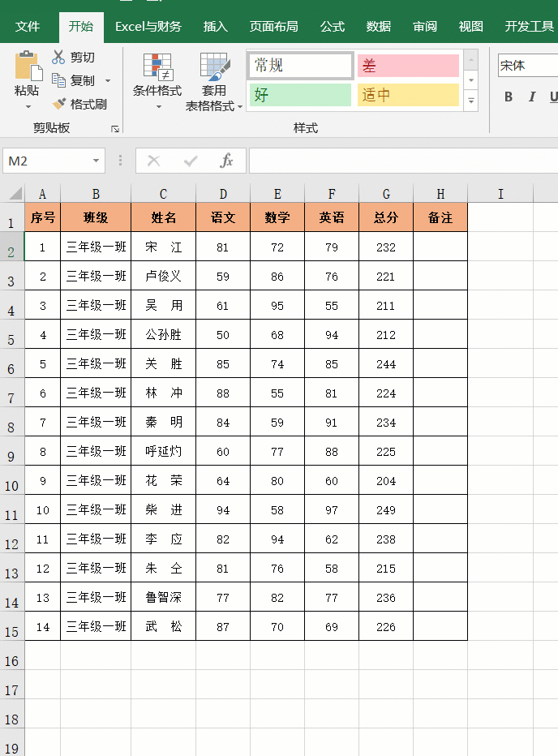Click the 姓名 header cell
Image resolution: width=558 pixels, height=756 pixels.
click(164, 217)
